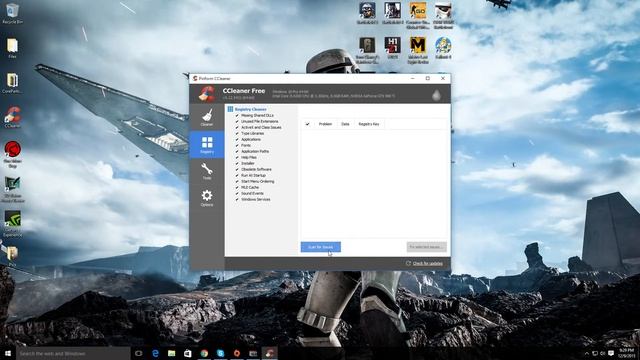Open the Recycle Bin desktop icon
The height and width of the screenshot is (360, 640).
[12, 14]
